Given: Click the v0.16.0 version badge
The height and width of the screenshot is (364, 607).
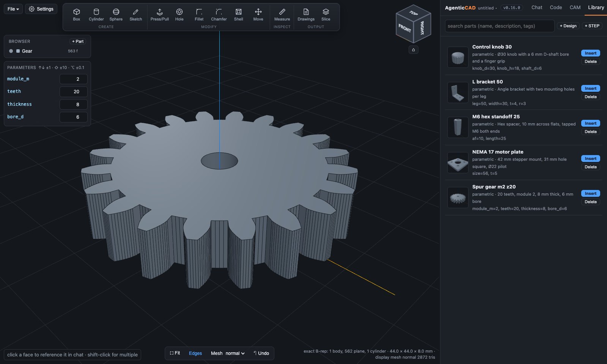Looking at the screenshot, I should pyautogui.click(x=512, y=8).
